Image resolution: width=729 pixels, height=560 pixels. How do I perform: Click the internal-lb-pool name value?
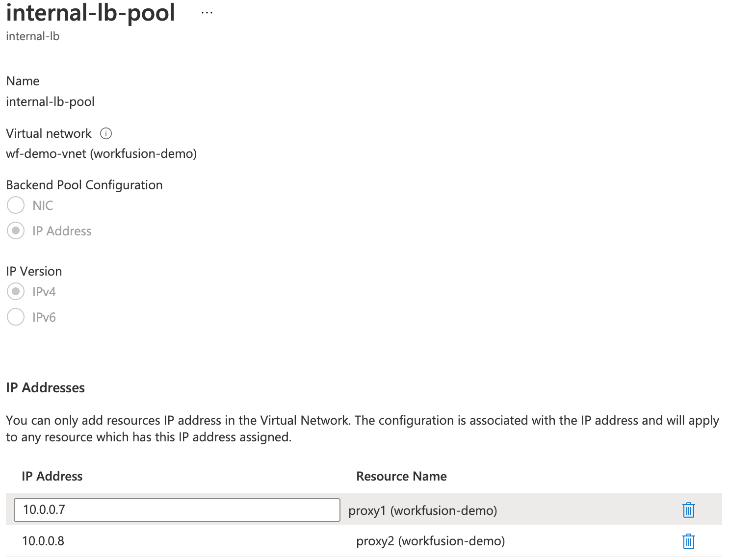click(50, 102)
